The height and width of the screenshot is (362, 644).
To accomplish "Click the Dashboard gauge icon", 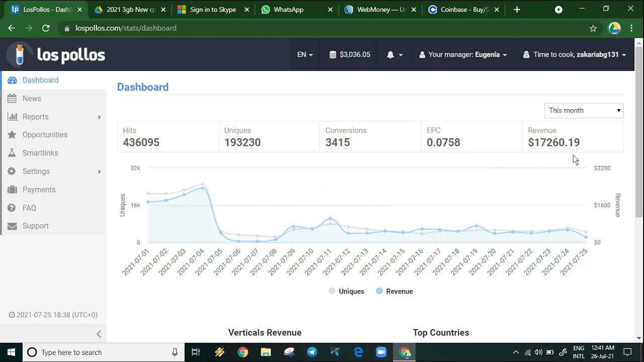I will (x=12, y=80).
